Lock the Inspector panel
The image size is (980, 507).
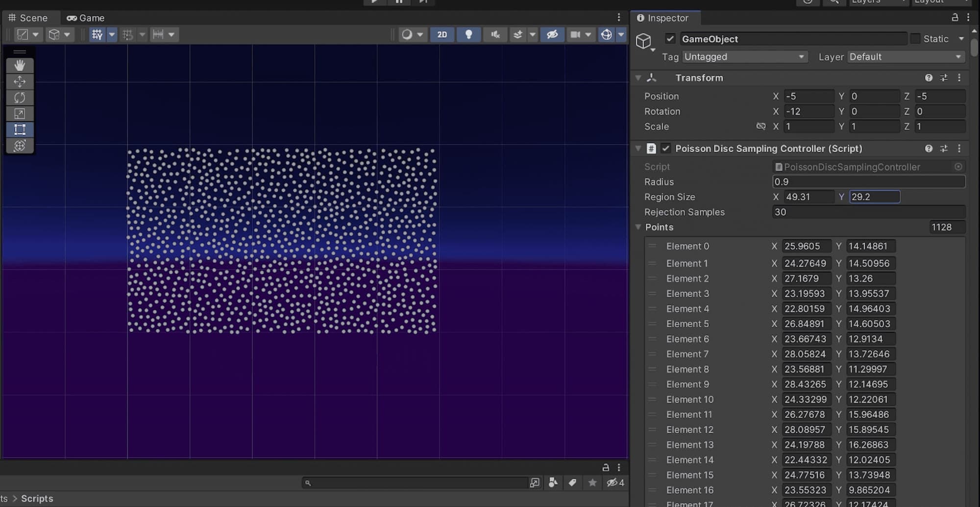[955, 17]
